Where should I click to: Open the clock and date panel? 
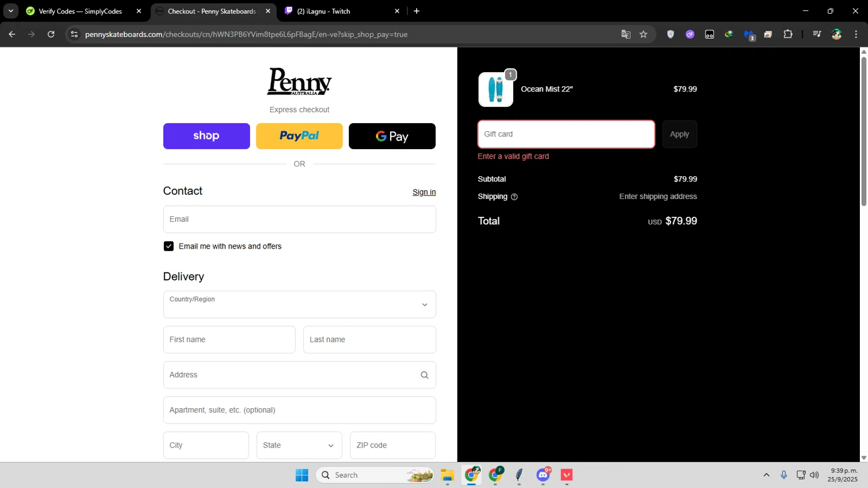click(x=843, y=475)
